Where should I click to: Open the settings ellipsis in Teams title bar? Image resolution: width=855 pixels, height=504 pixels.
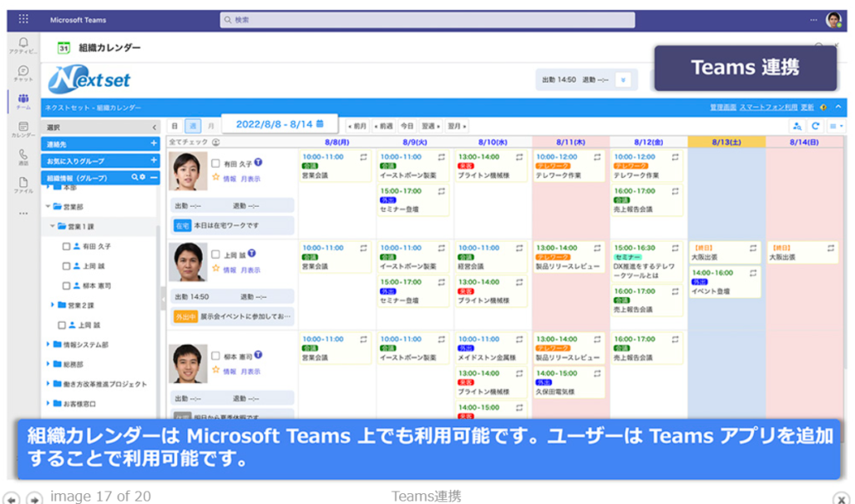point(813,20)
